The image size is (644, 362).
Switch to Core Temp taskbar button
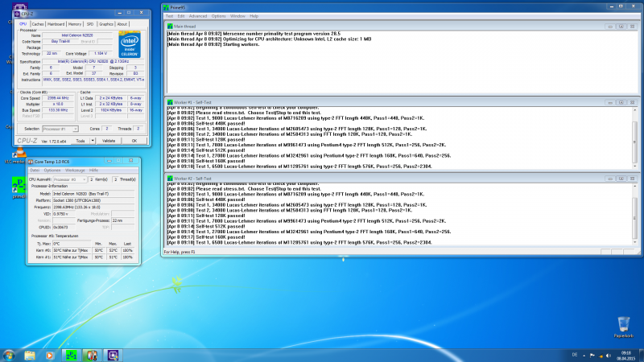pos(92,356)
